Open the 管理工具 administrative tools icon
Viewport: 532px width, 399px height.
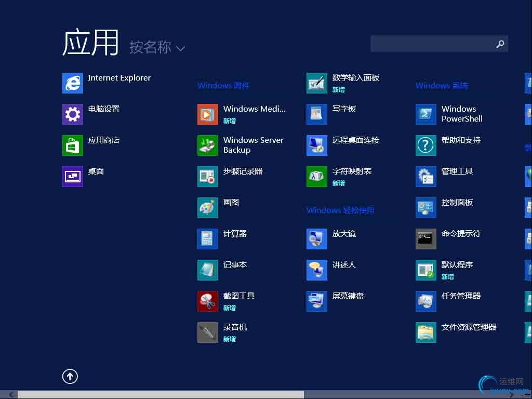point(426,177)
